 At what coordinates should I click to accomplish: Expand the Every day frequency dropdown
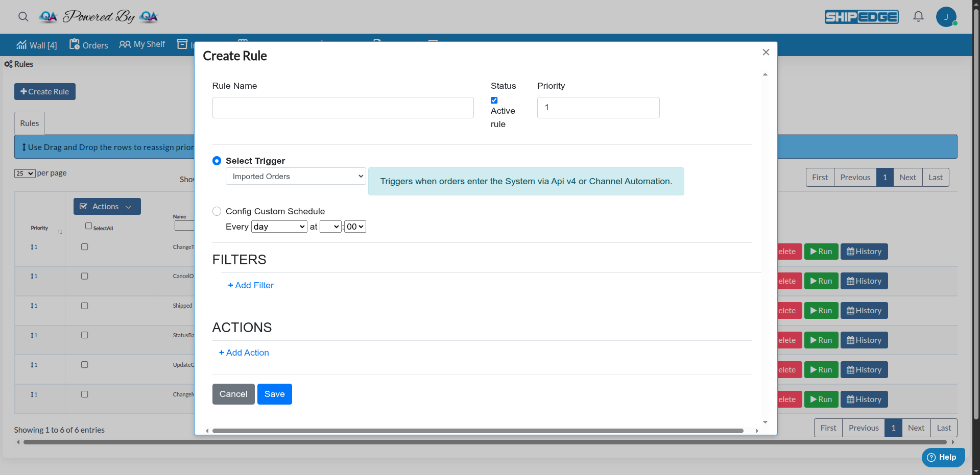279,227
